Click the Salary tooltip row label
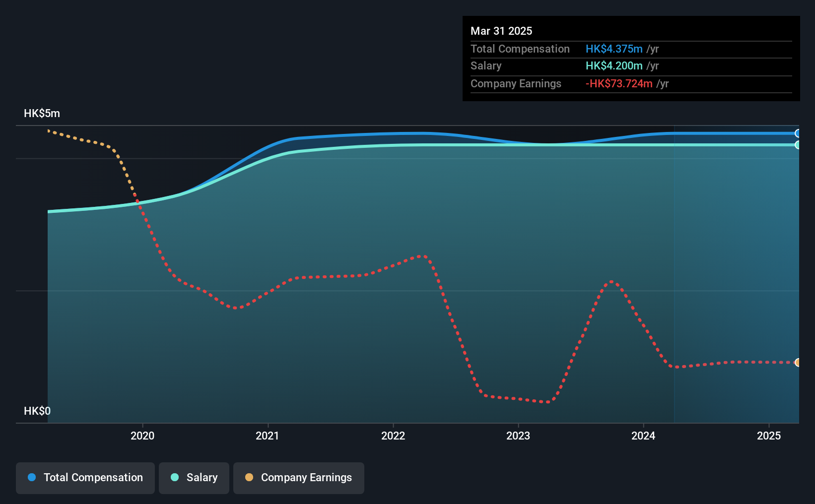The image size is (815, 504). coord(486,66)
